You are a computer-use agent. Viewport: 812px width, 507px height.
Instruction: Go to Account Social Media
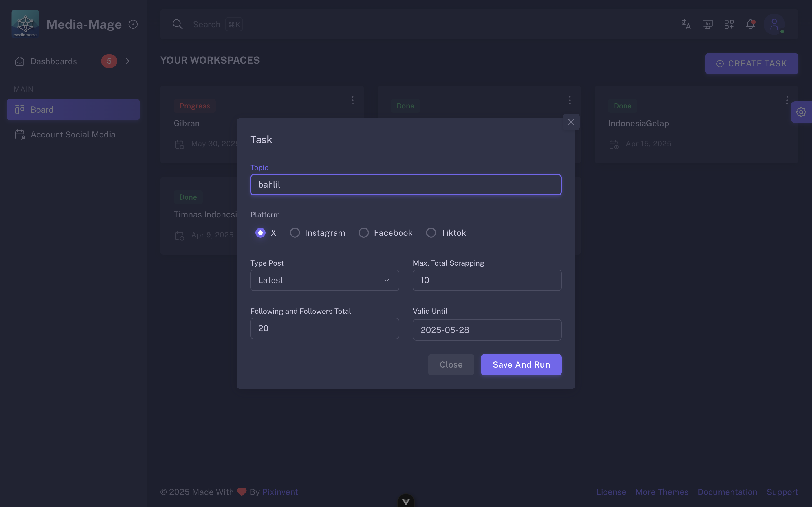click(73, 134)
